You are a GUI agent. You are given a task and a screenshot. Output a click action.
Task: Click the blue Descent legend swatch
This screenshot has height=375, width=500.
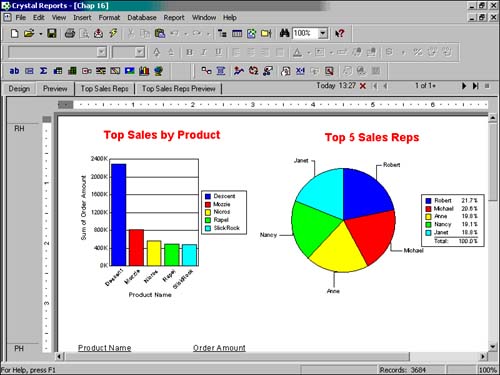click(x=208, y=196)
